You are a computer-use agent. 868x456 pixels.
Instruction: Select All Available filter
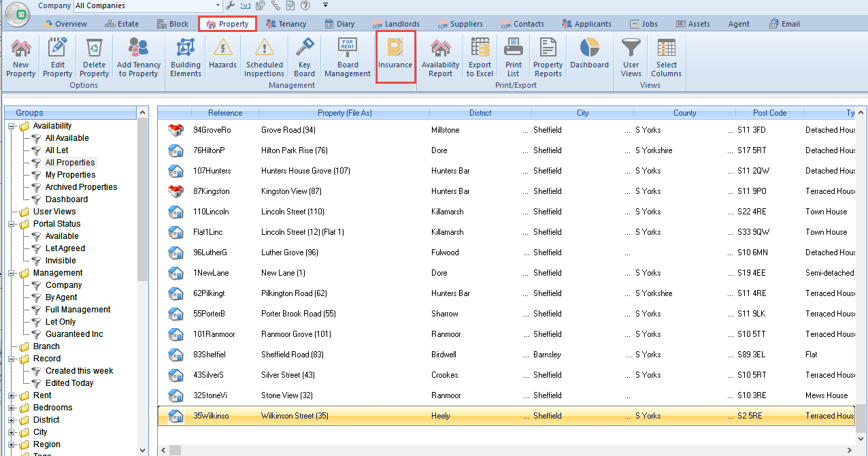67,138
